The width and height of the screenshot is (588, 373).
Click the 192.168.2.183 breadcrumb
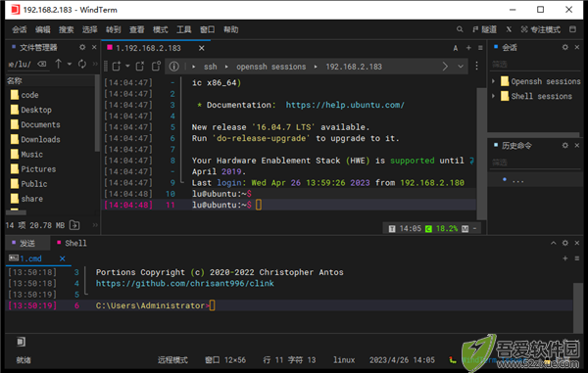[x=354, y=67]
